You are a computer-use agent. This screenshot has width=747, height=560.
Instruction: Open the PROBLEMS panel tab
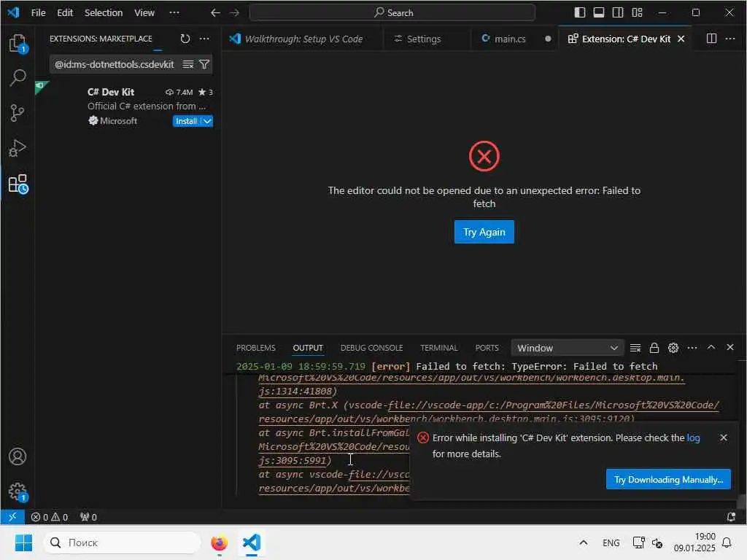(256, 348)
